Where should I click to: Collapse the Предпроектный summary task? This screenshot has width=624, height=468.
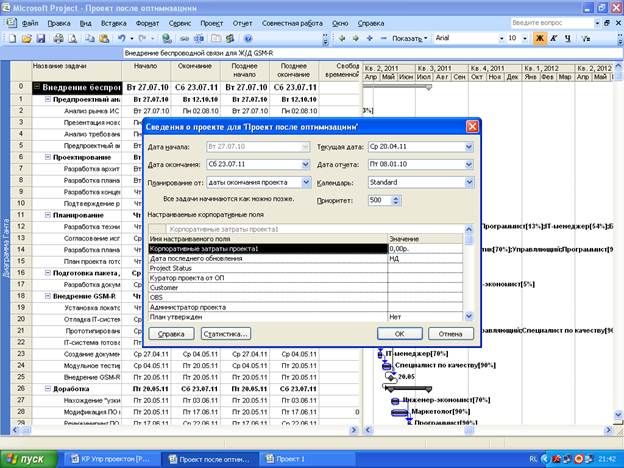(x=47, y=100)
